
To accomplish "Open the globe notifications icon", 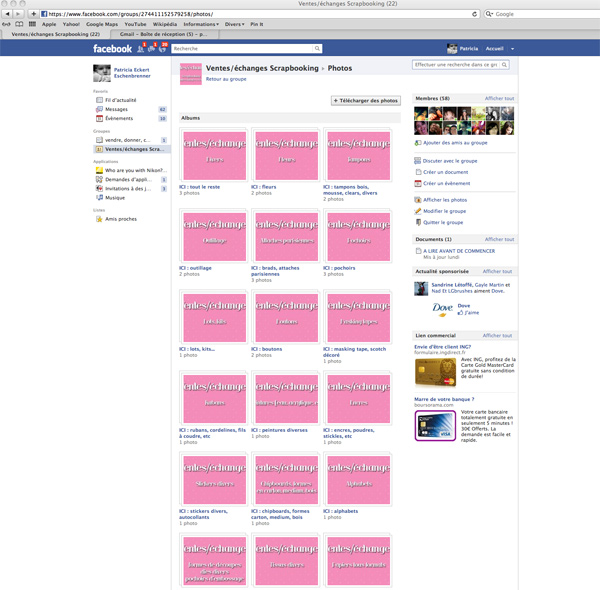I will (x=163, y=49).
